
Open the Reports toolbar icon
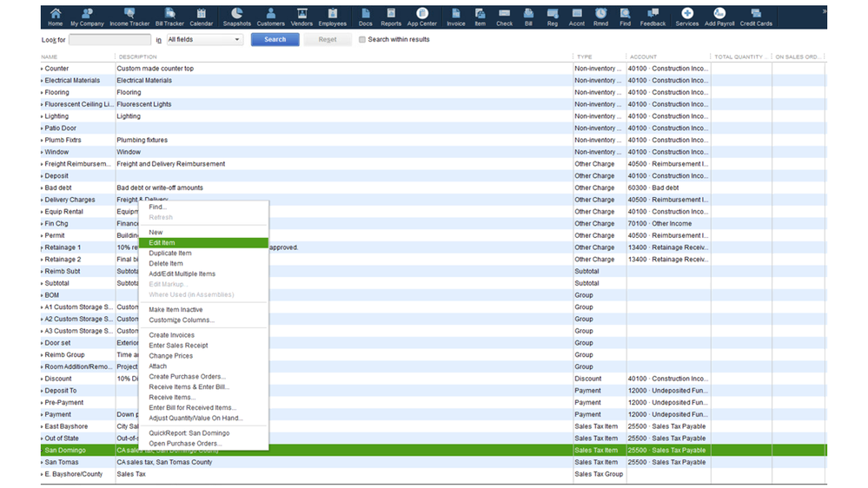(391, 17)
